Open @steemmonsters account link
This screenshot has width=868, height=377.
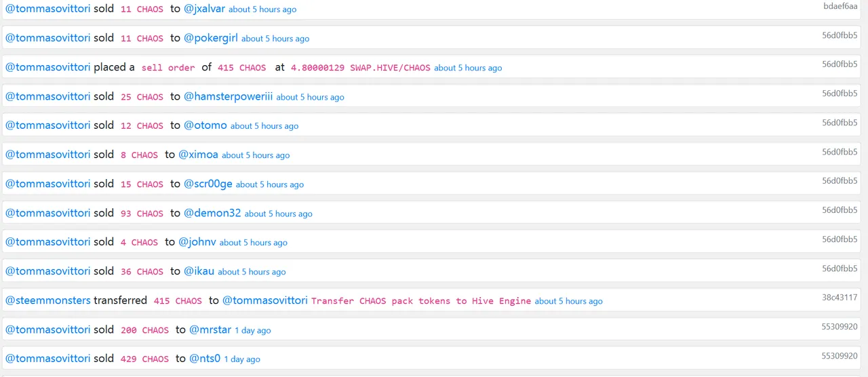coord(48,300)
